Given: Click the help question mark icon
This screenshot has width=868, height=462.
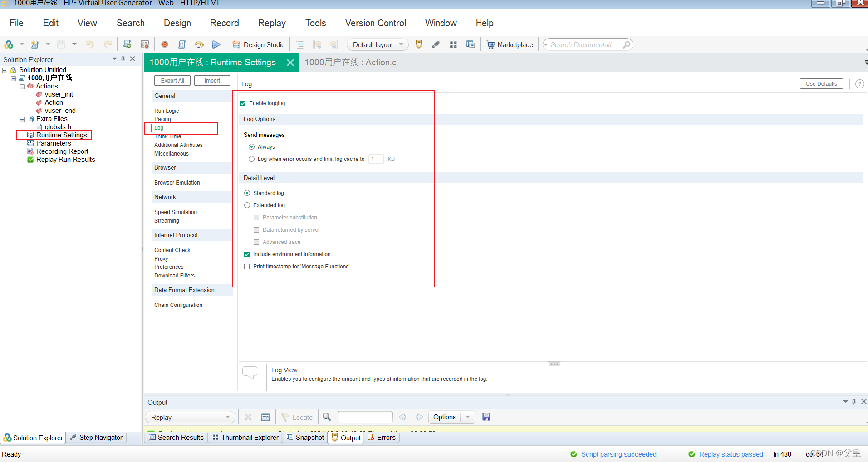Looking at the screenshot, I should pos(859,84).
